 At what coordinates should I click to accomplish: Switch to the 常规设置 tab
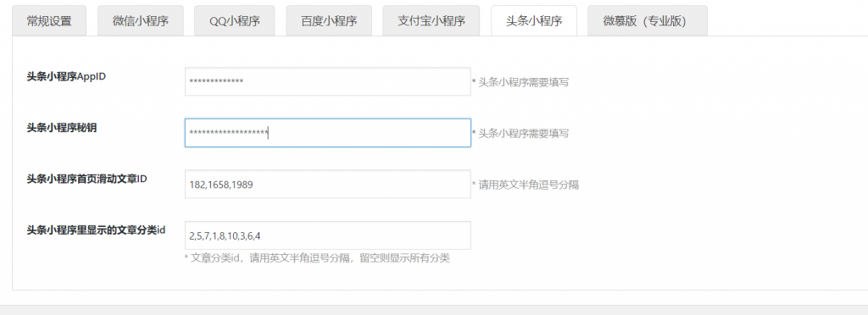click(x=49, y=21)
